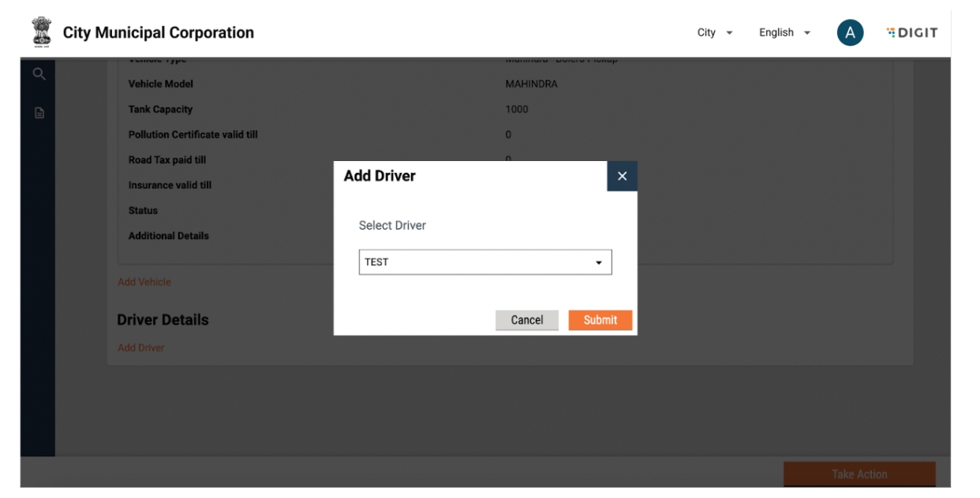
Task: Close the Add Driver dialog with X
Action: pyautogui.click(x=622, y=176)
